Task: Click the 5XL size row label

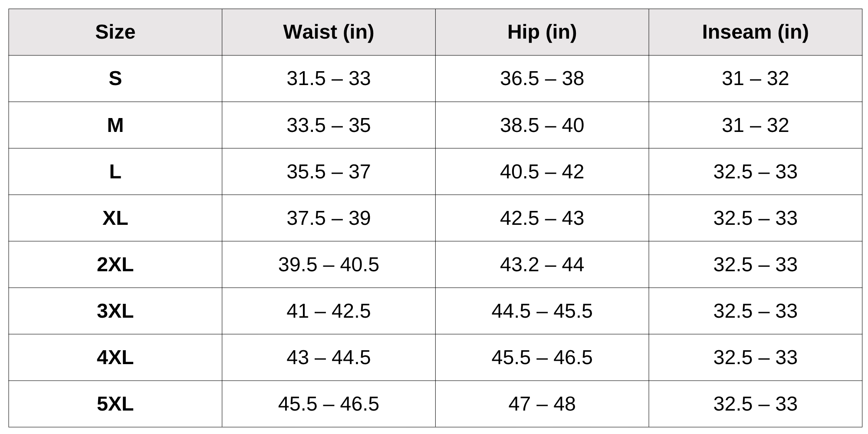Action: (x=115, y=404)
